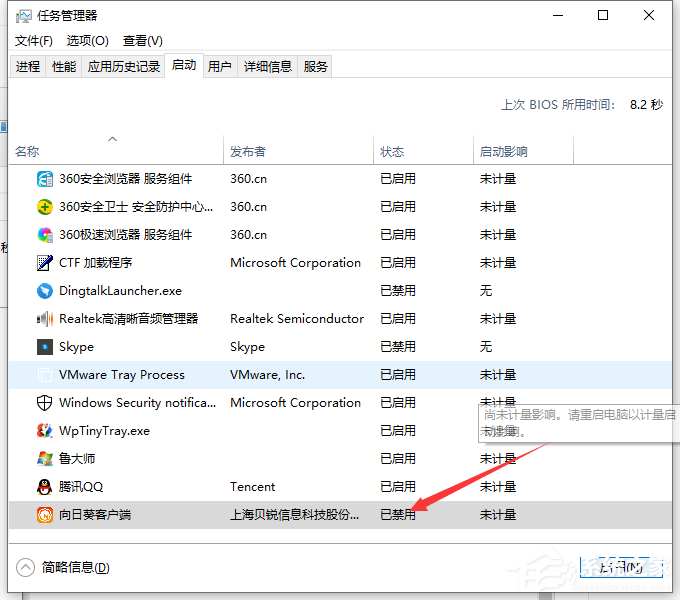This screenshot has width=680, height=600.
Task: Sort by the 名称 column header
Action: 116,150
